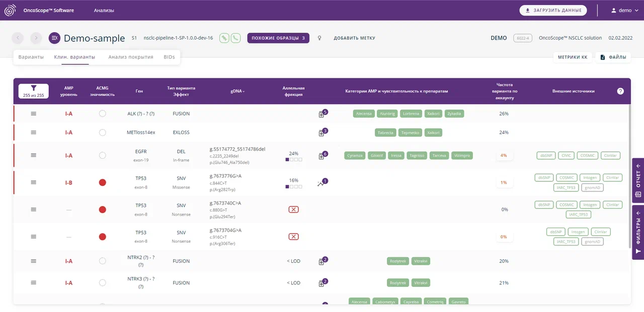Viewport: 644px width, 312px height.
Task: Open МЕТРИКИ КК
Action: [x=573, y=57]
